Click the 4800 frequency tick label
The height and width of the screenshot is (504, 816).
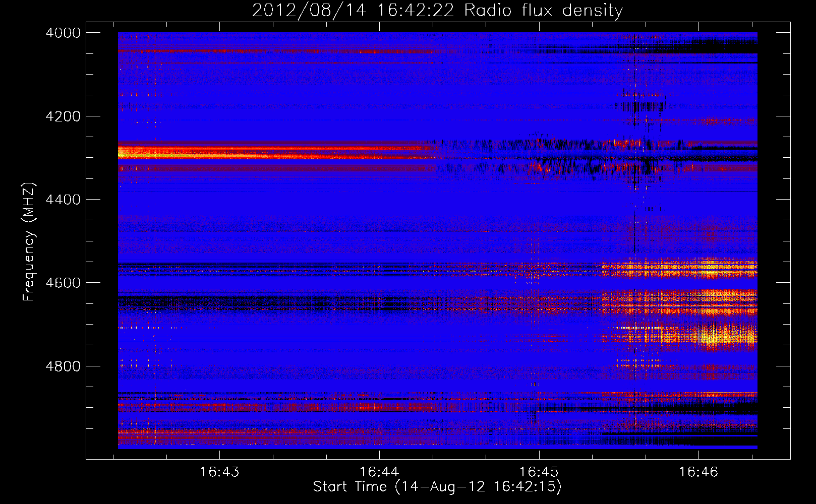(x=63, y=366)
